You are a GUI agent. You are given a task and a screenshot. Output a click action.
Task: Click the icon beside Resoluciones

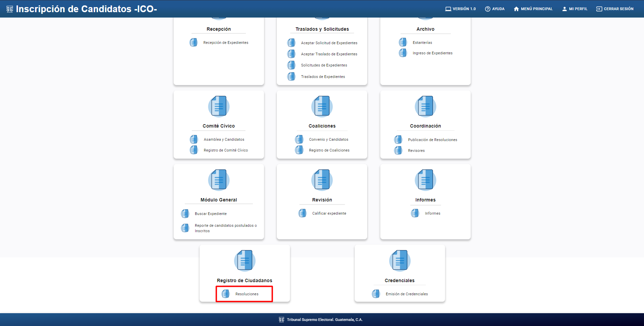point(226,294)
